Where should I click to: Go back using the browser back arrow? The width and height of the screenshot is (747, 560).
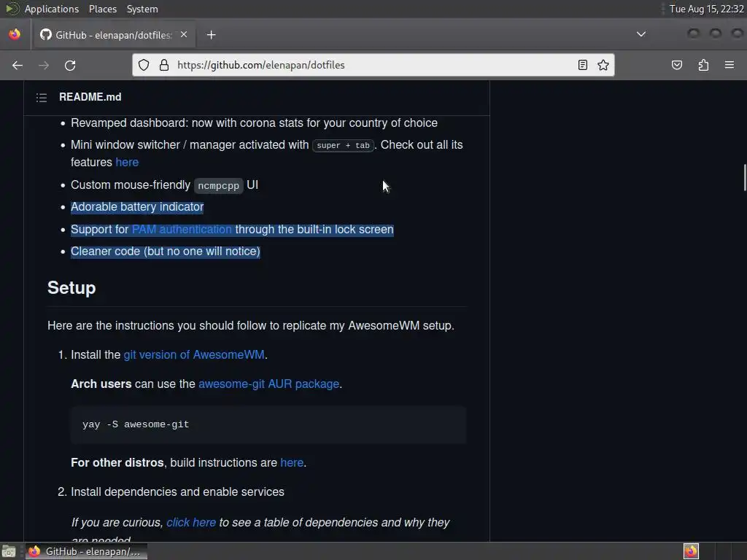pyautogui.click(x=18, y=65)
